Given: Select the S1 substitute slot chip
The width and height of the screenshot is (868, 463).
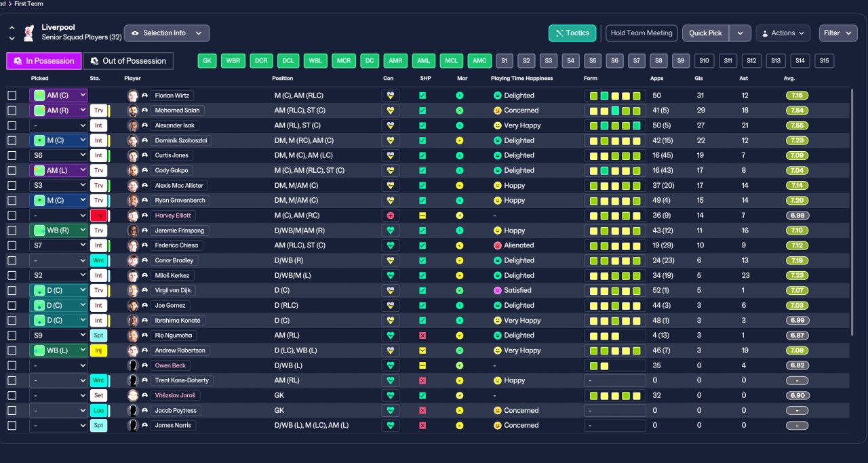Looking at the screenshot, I should coord(504,61).
